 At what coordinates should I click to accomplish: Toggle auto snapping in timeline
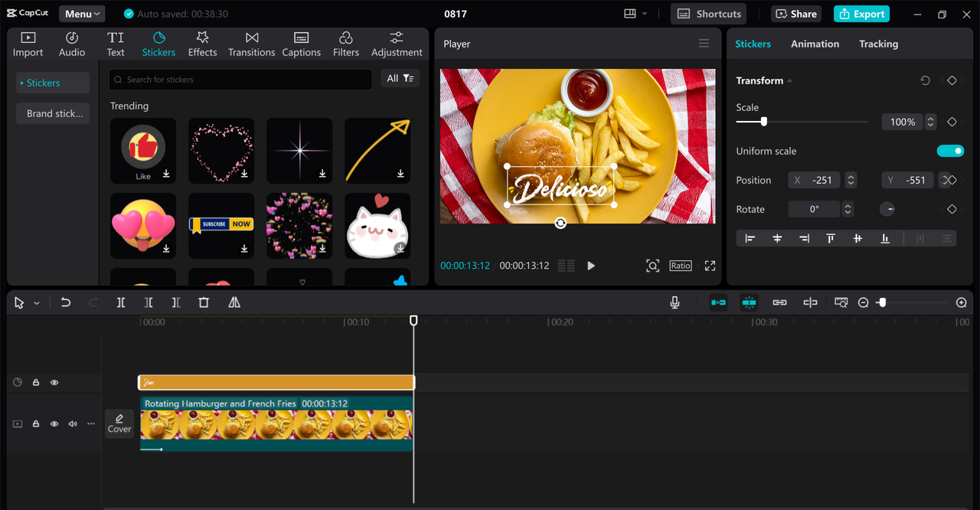749,302
